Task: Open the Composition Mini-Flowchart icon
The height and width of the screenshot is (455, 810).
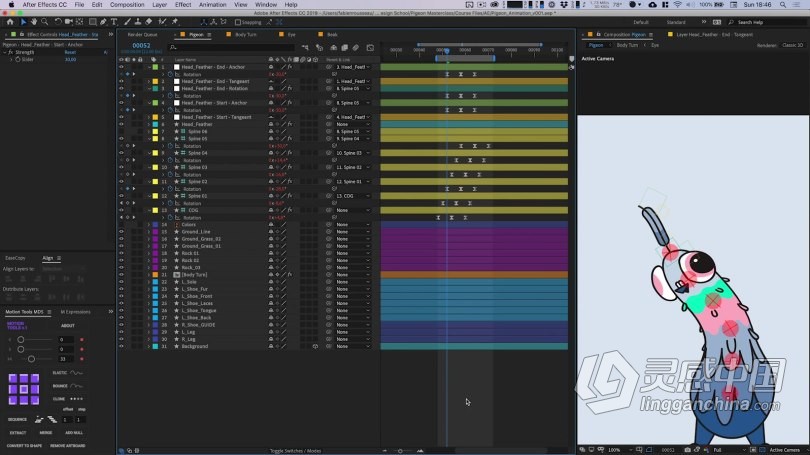Action: click(x=305, y=48)
